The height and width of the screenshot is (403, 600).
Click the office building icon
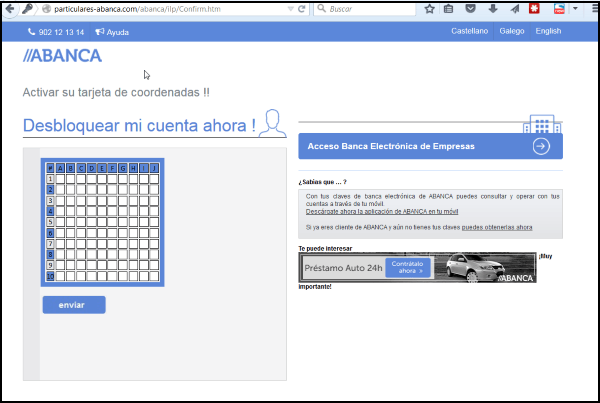click(x=542, y=124)
